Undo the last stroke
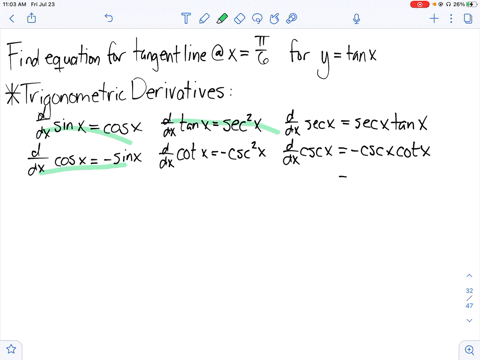The image size is (480, 360). point(109,18)
